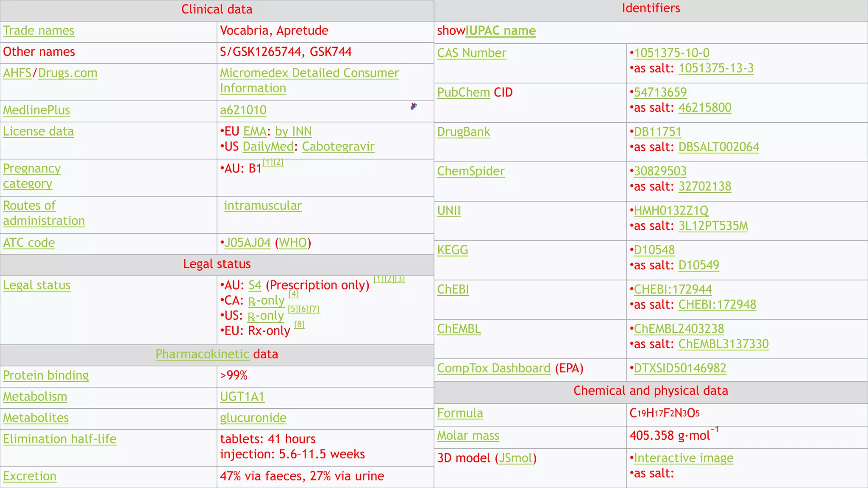868x488 pixels.
Task: Open the DailyMed link
Action: click(x=268, y=147)
